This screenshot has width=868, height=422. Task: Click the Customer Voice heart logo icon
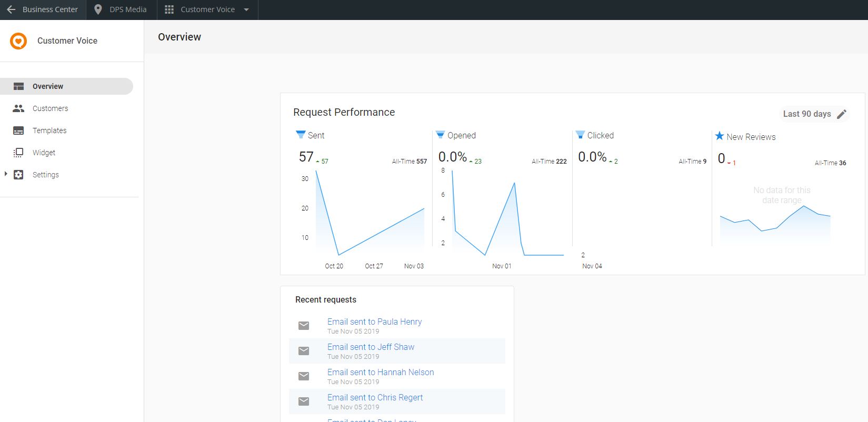point(18,41)
